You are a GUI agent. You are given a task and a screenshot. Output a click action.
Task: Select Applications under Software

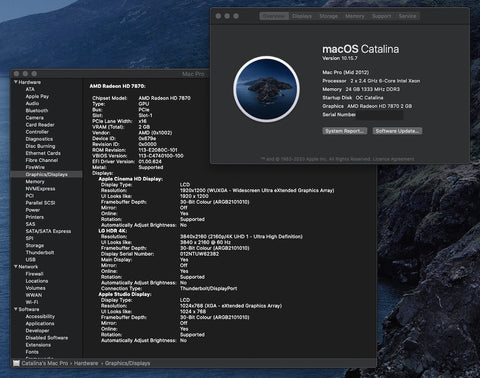click(40, 324)
